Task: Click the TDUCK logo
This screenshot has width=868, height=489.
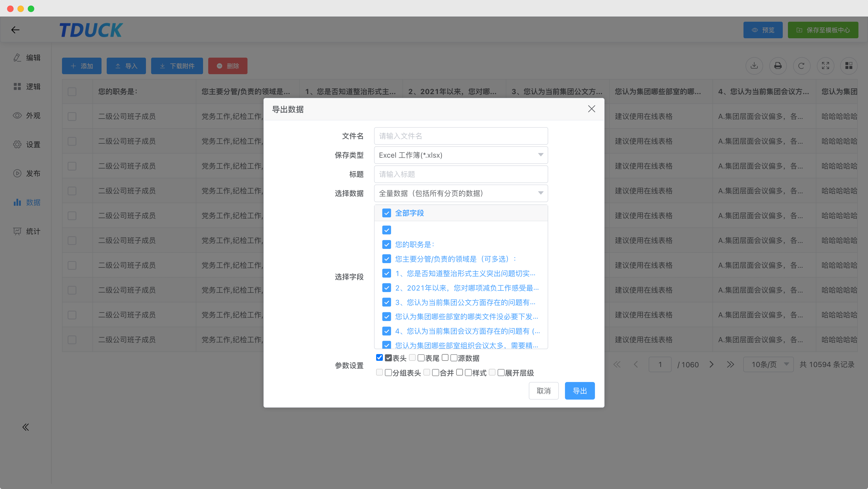Action: pos(91,30)
